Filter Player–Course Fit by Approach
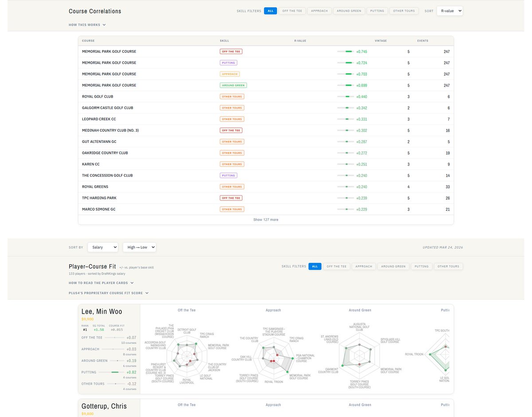The width and height of the screenshot is (532, 417). (364, 267)
